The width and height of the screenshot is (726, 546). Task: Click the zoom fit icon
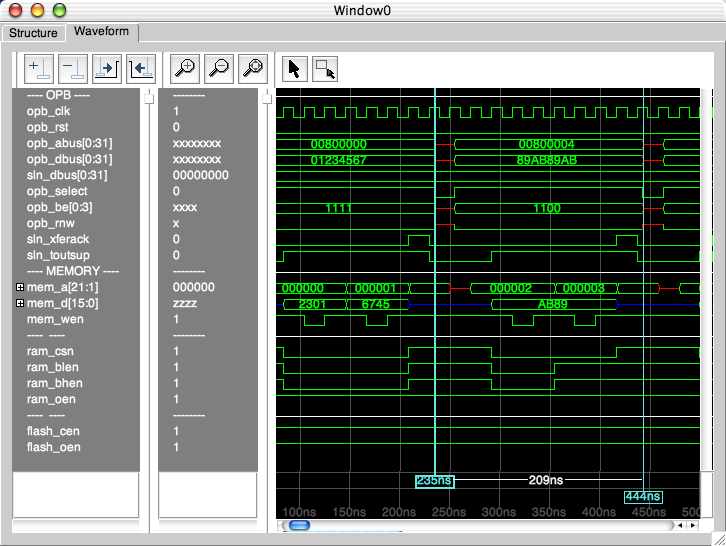pos(253,68)
